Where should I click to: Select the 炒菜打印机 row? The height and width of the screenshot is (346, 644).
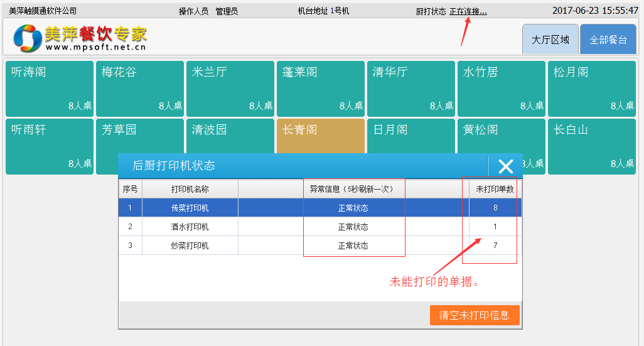(190, 246)
